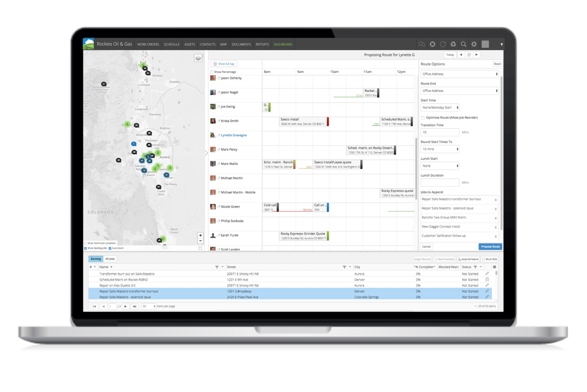Open the Lunch Start dropdown
The width and height of the screenshot is (587, 392).
pyautogui.click(x=440, y=166)
